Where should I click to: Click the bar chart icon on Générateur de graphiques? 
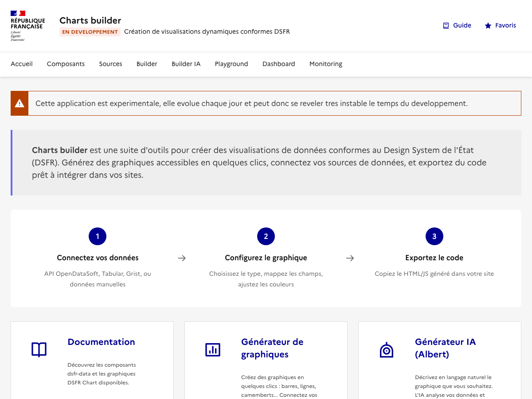click(x=213, y=349)
